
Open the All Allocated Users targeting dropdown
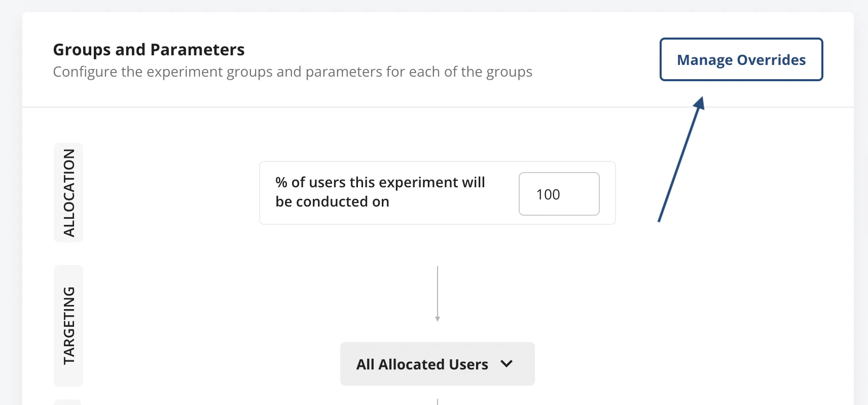437,364
